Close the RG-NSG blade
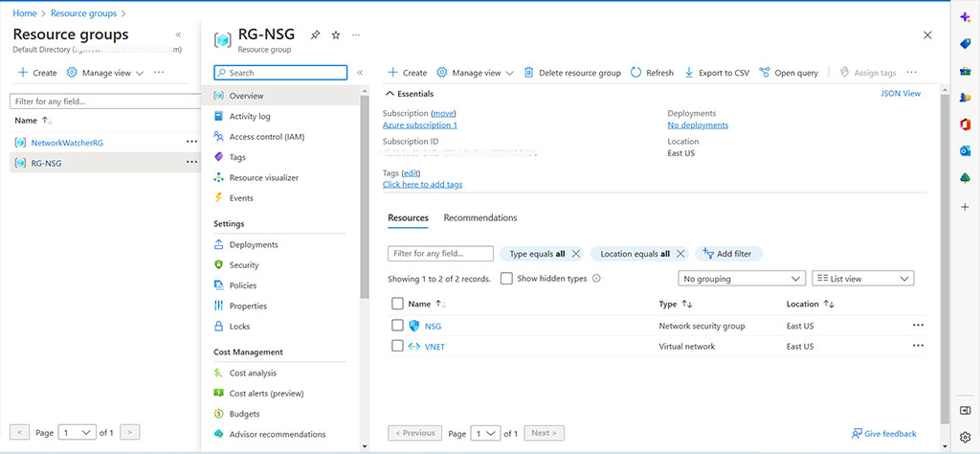The width and height of the screenshot is (980, 454). point(927,35)
